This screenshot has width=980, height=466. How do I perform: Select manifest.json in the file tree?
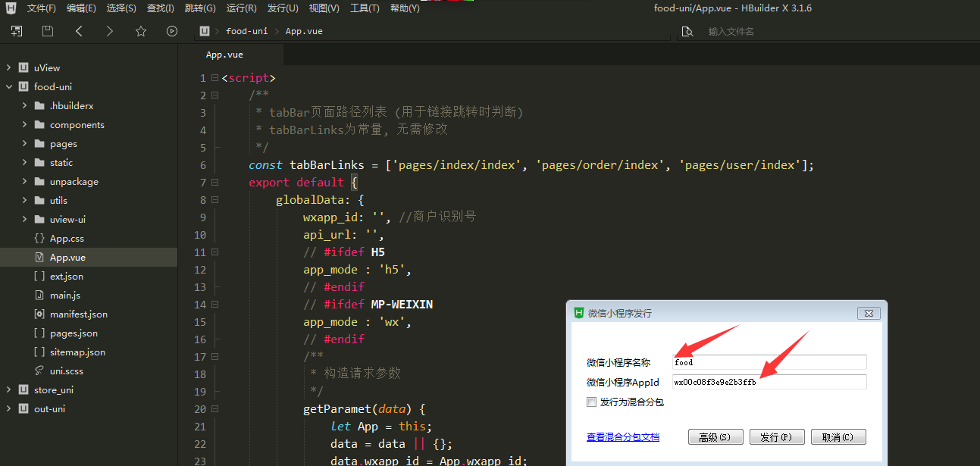click(79, 314)
